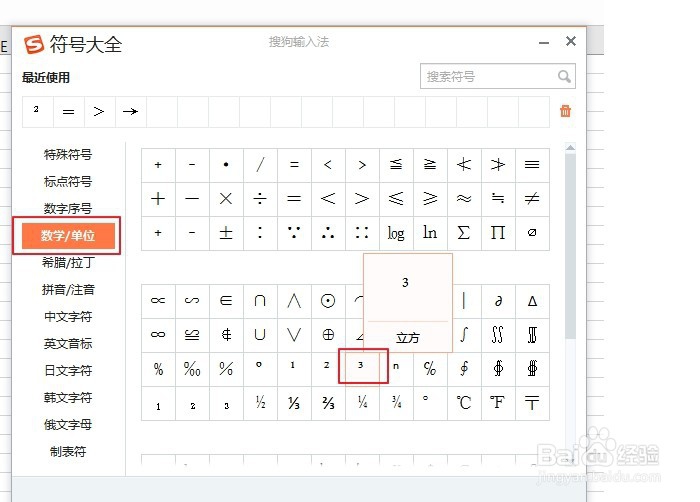Viewport: 700px width, 502px height.
Task: Insert the Fahrenheit symbol ℉
Action: coord(498,403)
